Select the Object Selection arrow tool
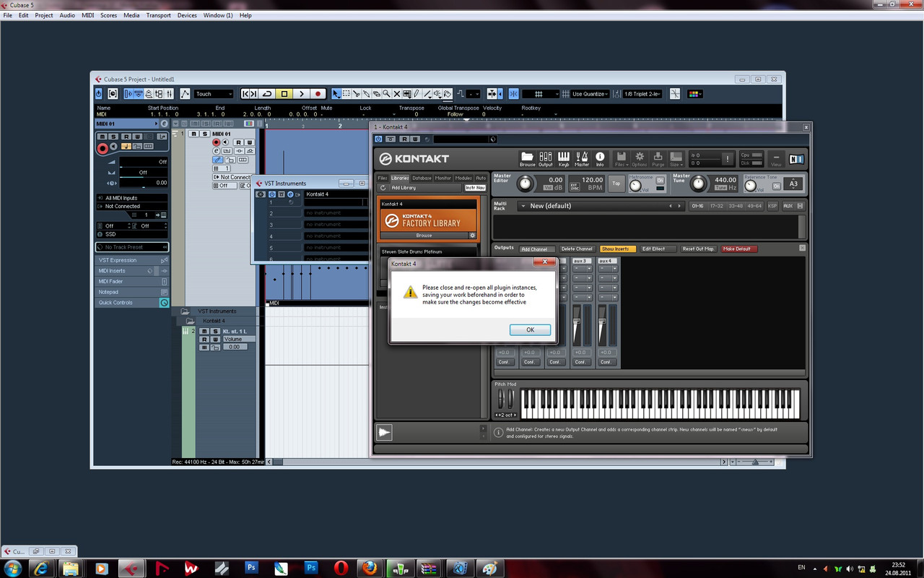This screenshot has height=578, width=924. click(x=336, y=94)
